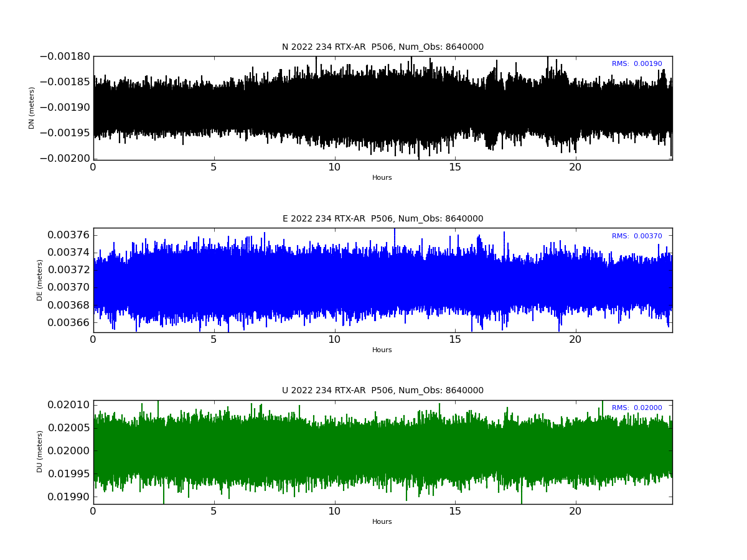Pick the 0.00368 y-axis tick label
Image resolution: width=747 pixels, height=560 pixels.
pyautogui.click(x=68, y=305)
